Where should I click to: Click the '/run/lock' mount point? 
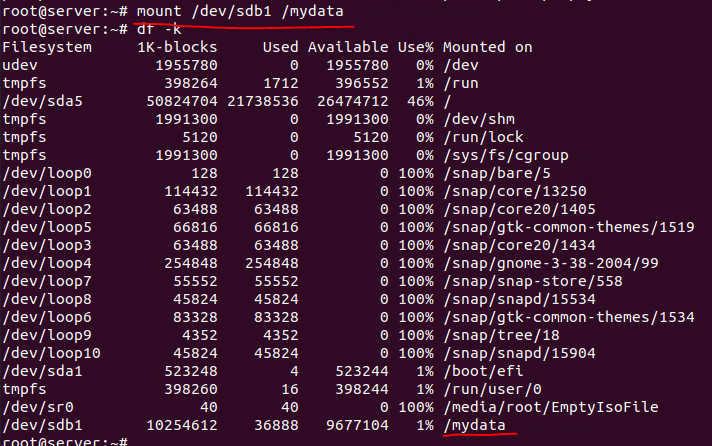click(x=483, y=137)
